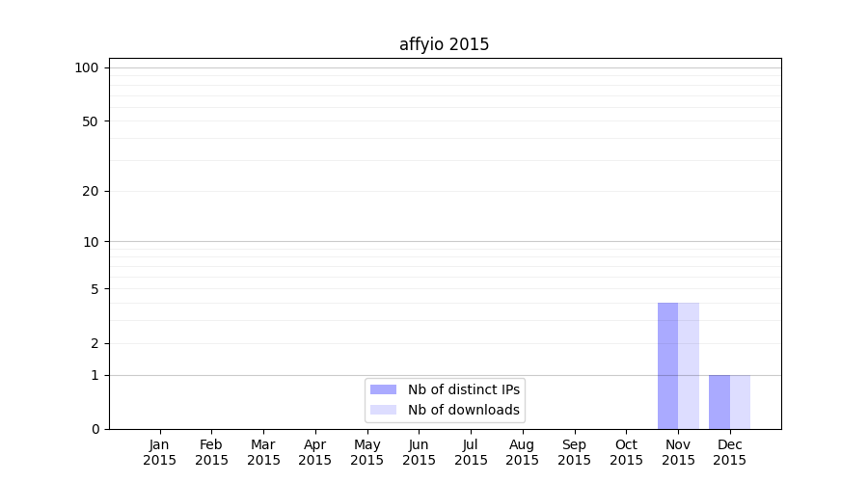Click the 'Oct 2015' x-axis label
This screenshot has height=482, width=868.
click(626, 452)
